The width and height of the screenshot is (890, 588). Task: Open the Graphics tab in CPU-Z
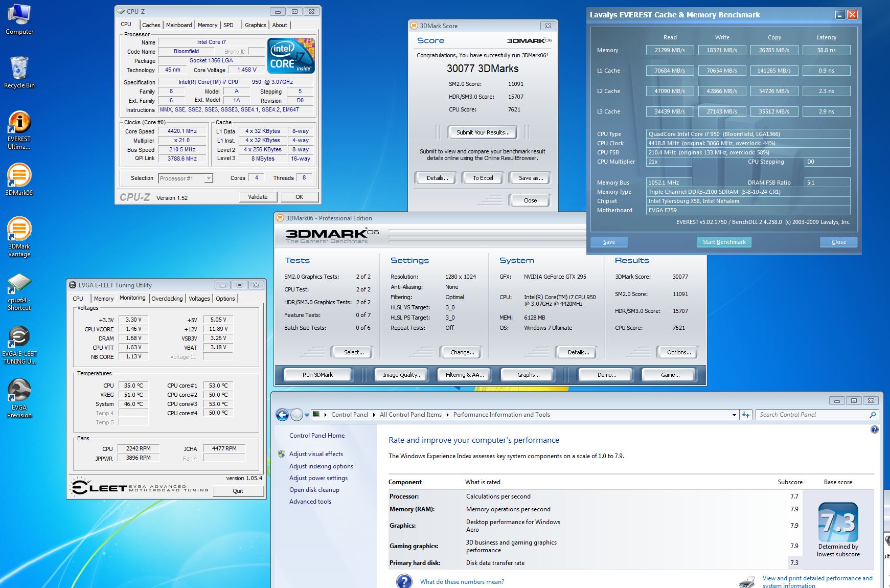coord(255,25)
